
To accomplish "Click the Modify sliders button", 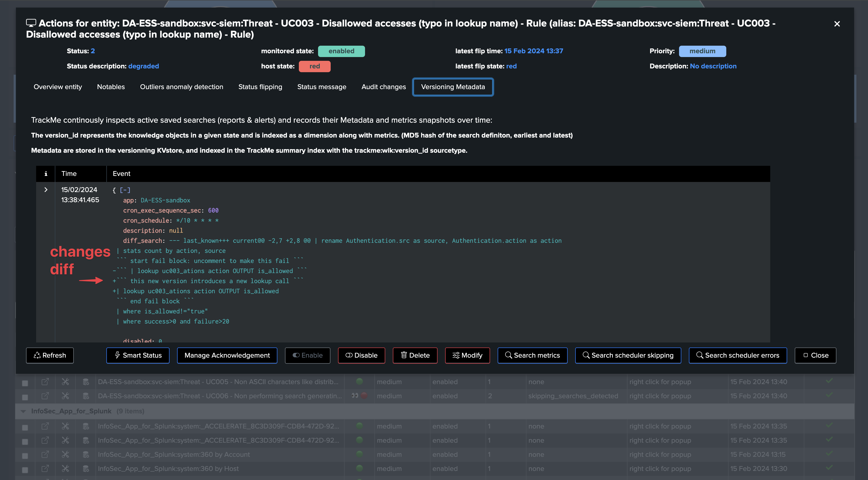I will tap(467, 355).
